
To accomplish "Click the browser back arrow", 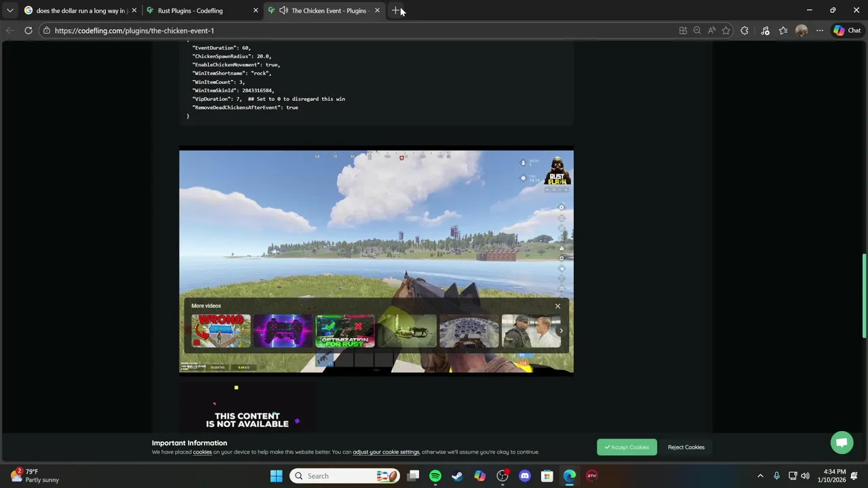I will point(10,30).
